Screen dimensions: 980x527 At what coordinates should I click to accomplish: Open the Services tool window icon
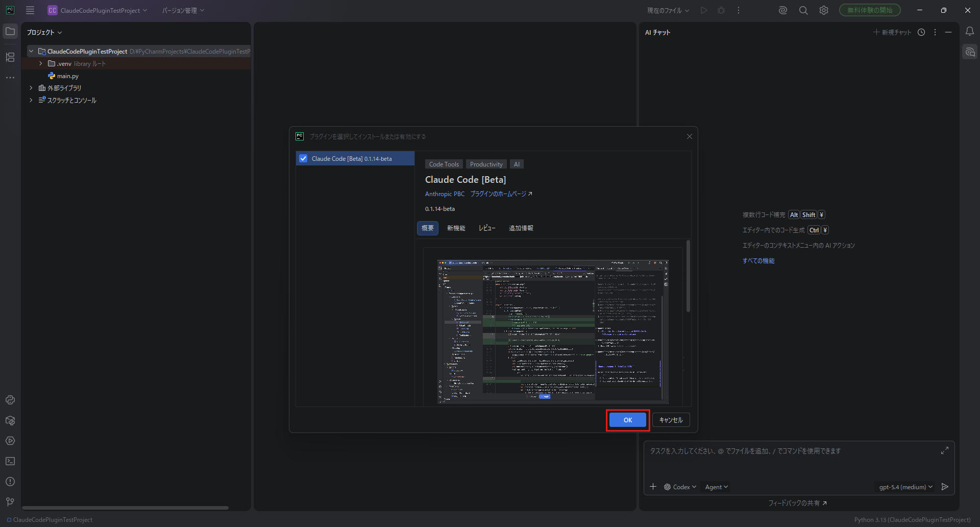coord(10,441)
